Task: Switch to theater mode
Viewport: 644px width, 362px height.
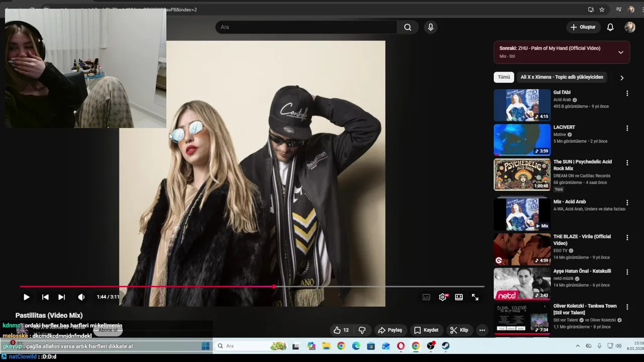Action: pyautogui.click(x=459, y=297)
